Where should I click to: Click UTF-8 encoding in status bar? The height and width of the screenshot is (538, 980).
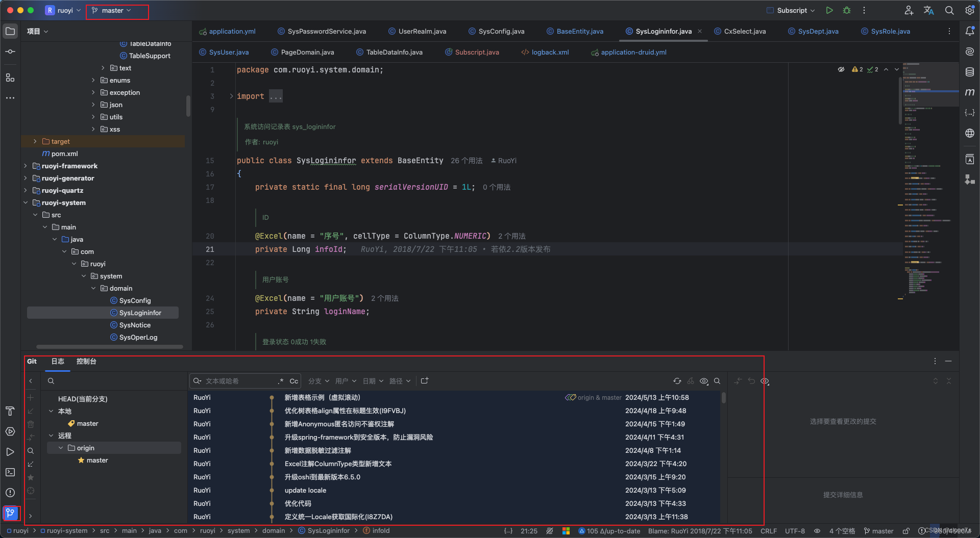(x=795, y=531)
